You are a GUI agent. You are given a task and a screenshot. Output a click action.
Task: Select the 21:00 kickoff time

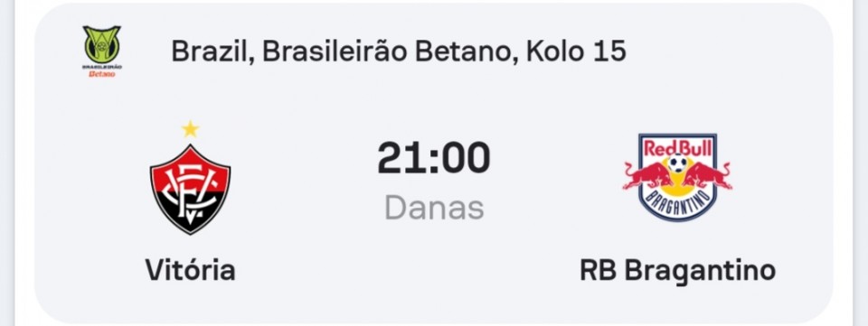pos(434,158)
